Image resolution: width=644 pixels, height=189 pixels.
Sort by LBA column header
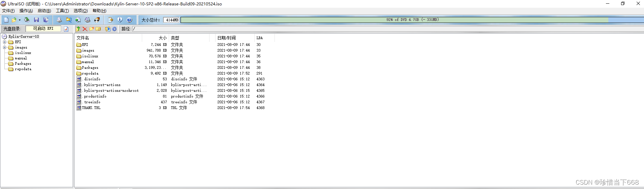point(264,38)
